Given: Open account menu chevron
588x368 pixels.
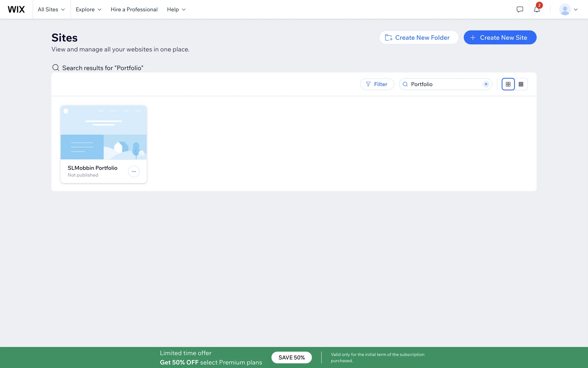Looking at the screenshot, I should tap(576, 10).
